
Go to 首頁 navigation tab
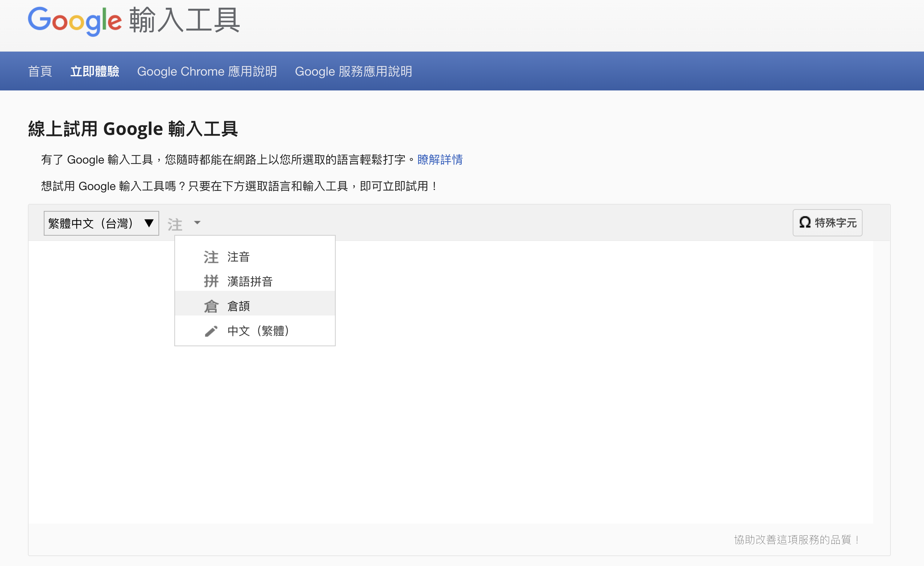click(40, 71)
